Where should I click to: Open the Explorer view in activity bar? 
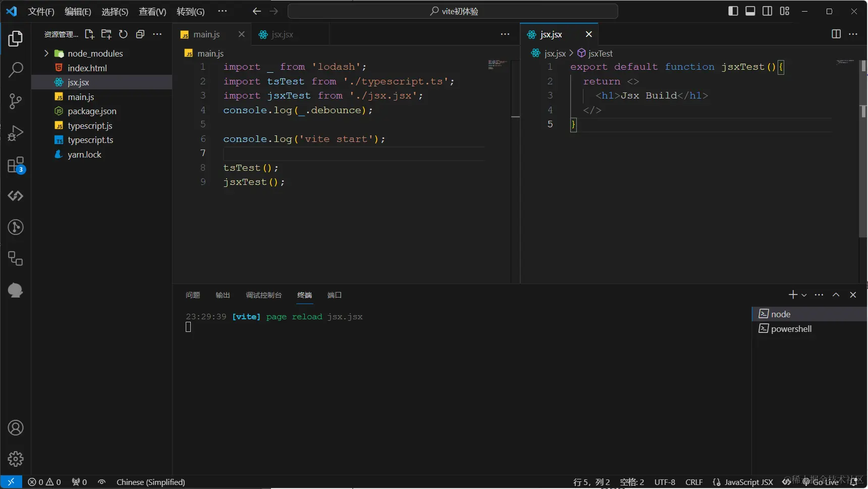(16, 38)
